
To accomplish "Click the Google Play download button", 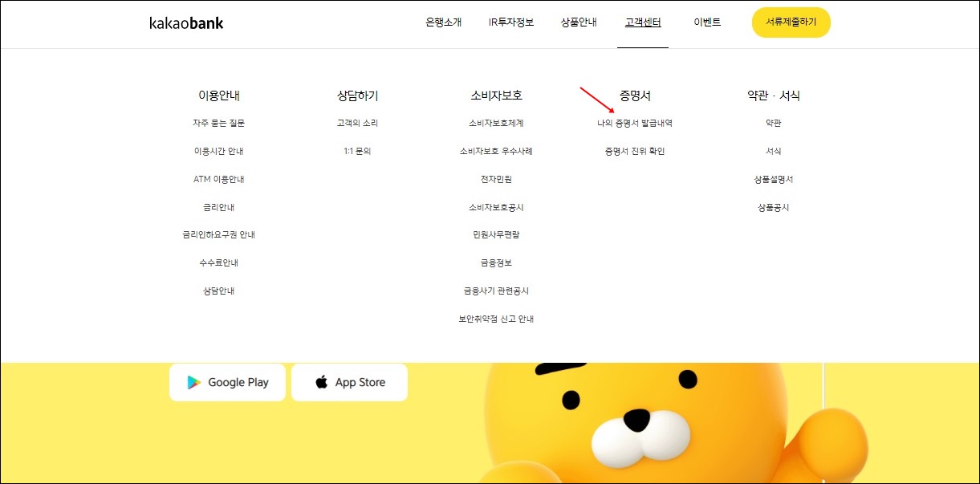I will click(x=227, y=382).
